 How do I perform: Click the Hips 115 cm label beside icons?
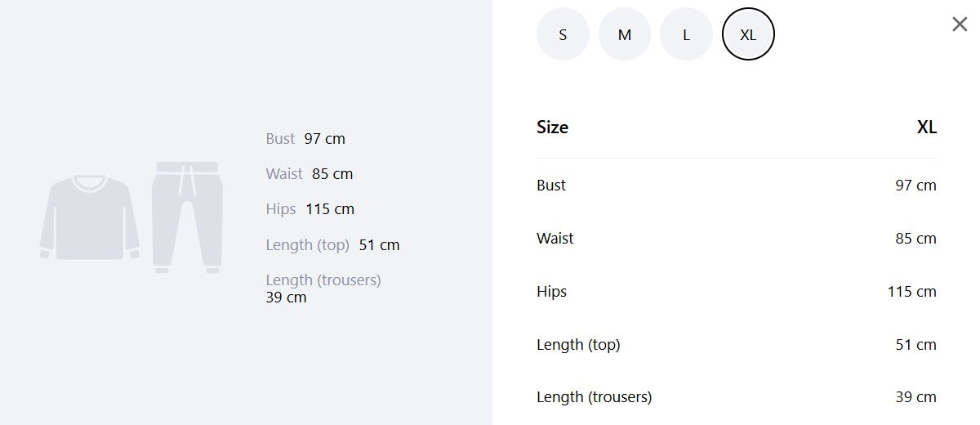pos(310,209)
